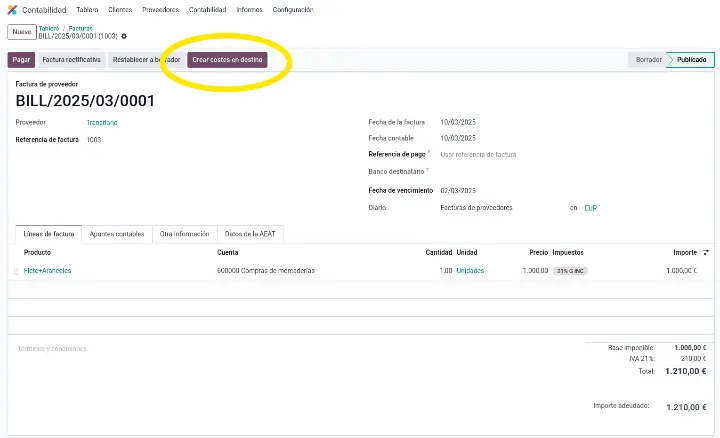Go to Facturas breadcrumb link
The width and height of the screenshot is (720, 438).
(x=80, y=28)
